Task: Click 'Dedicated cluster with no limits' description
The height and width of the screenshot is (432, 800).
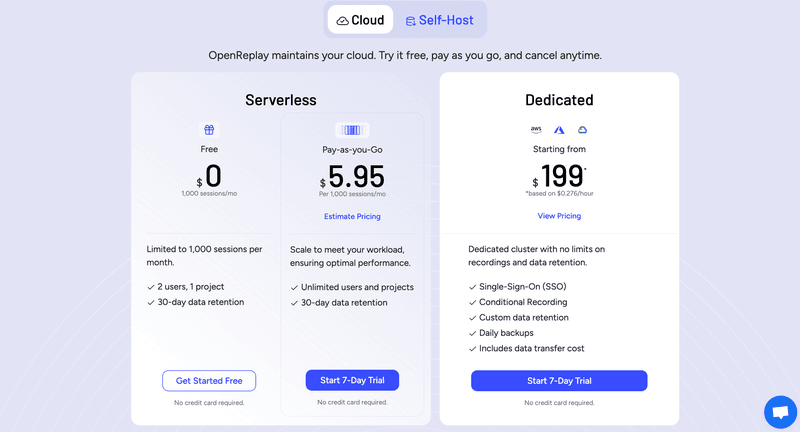Action: pos(536,256)
